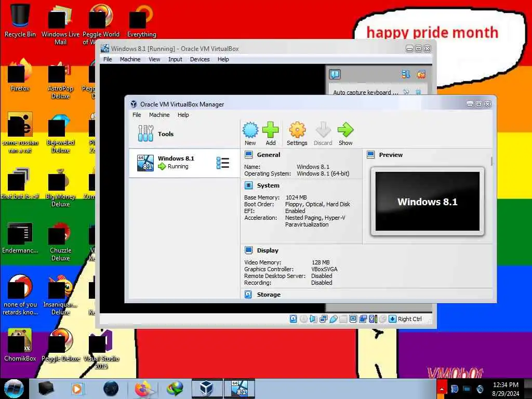Click the New machine icon in Manager toolbar
The image size is (532, 399).
pyautogui.click(x=250, y=134)
